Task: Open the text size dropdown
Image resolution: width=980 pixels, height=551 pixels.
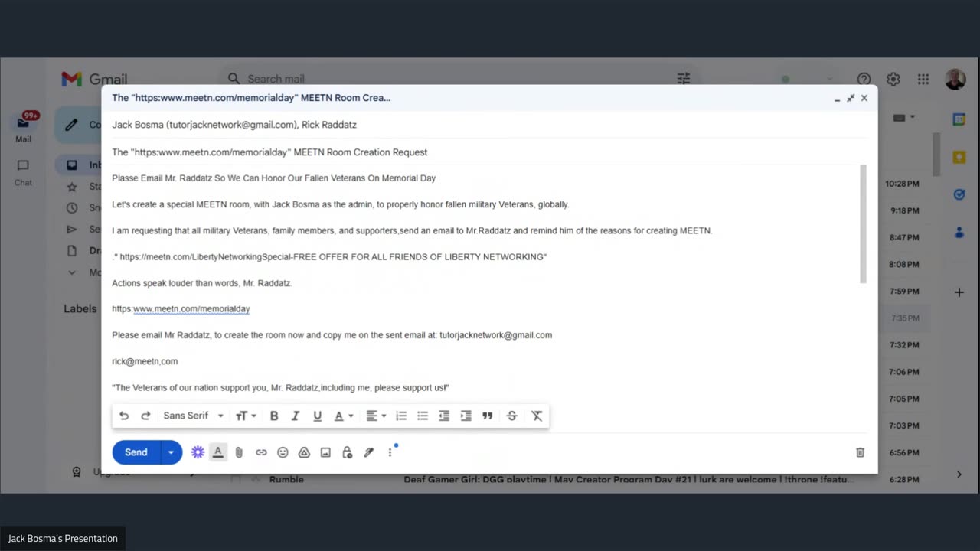Action: click(x=246, y=416)
